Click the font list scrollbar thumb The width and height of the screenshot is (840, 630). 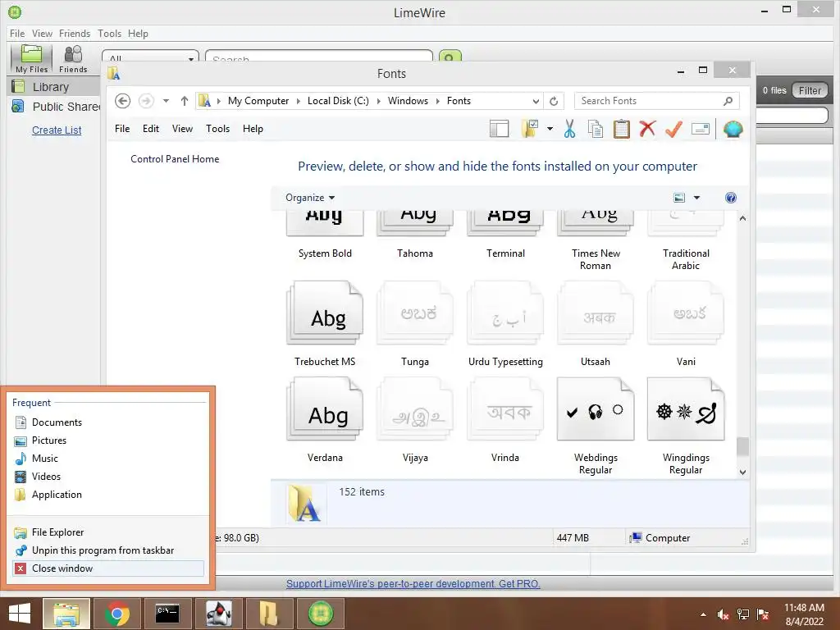(x=742, y=446)
